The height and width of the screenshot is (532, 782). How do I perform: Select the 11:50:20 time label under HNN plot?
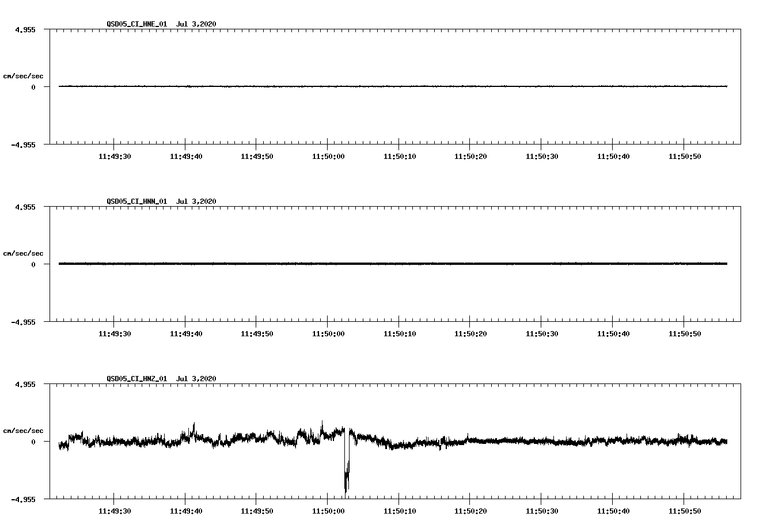click(470, 334)
